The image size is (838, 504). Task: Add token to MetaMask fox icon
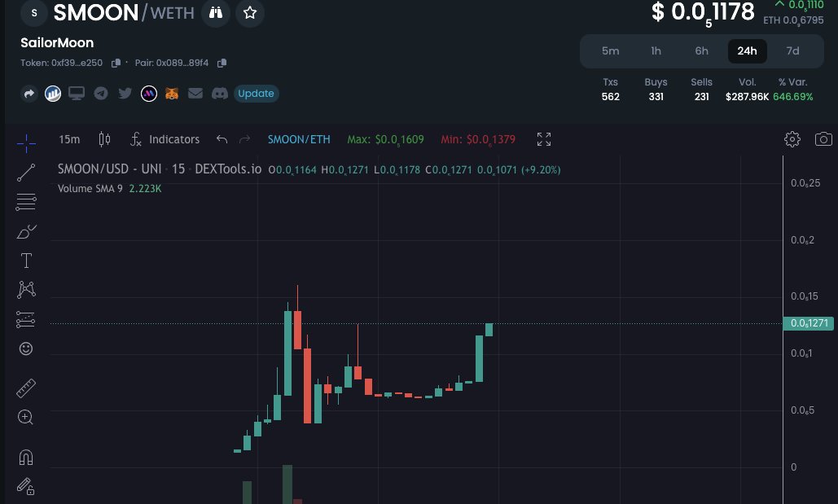pos(172,94)
